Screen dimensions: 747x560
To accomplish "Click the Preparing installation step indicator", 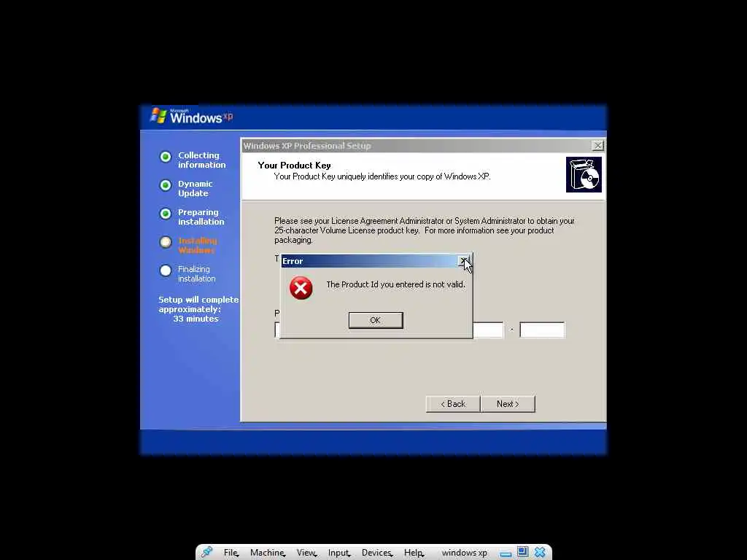I will 166,214.
